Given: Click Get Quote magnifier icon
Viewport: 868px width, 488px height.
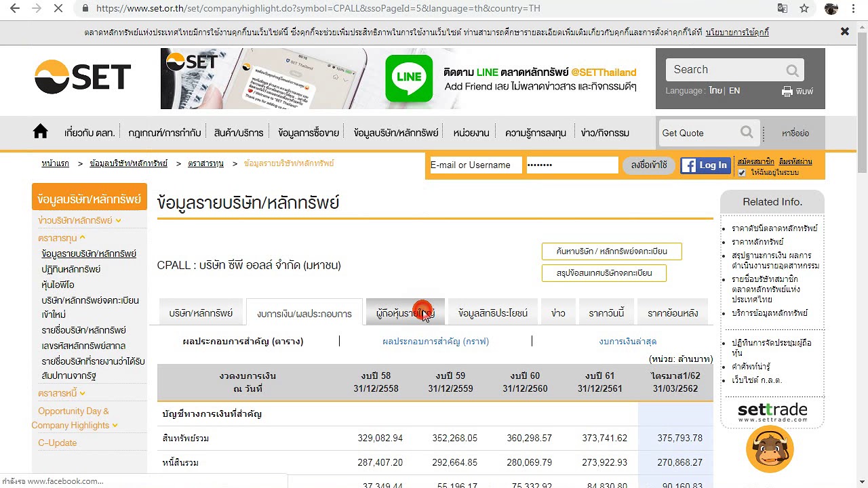Looking at the screenshot, I should tap(746, 132).
